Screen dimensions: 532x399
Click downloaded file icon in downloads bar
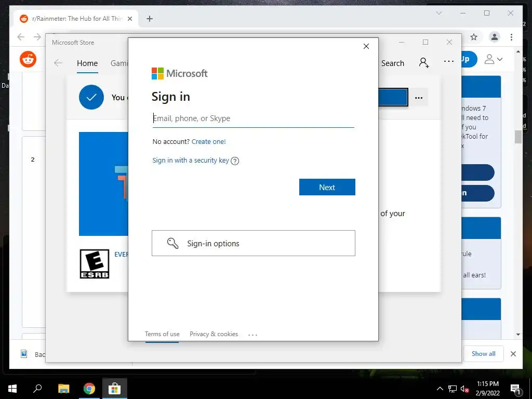click(x=24, y=354)
